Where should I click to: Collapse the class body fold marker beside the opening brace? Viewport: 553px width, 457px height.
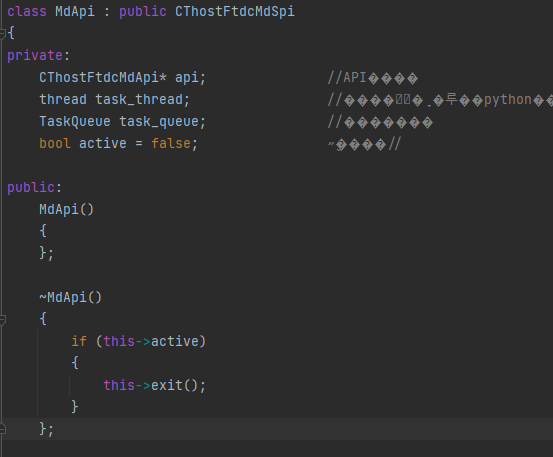(x=2, y=34)
